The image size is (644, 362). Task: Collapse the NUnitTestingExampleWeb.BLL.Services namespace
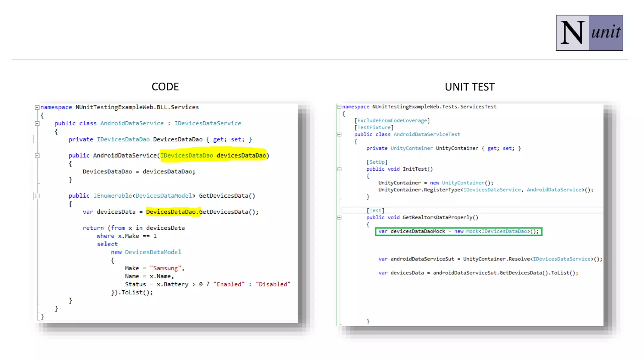point(37,107)
